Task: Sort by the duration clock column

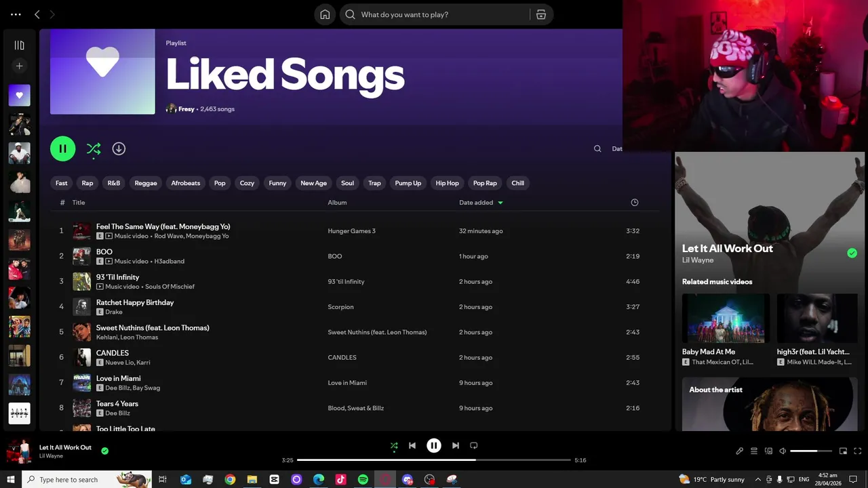Action: [635, 203]
